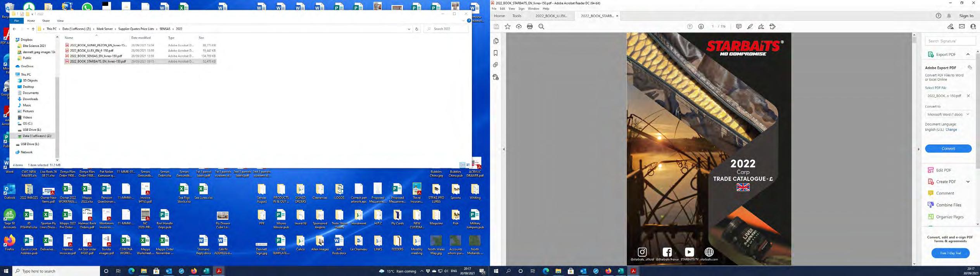Print the PDF using the printer icon

pos(530,26)
